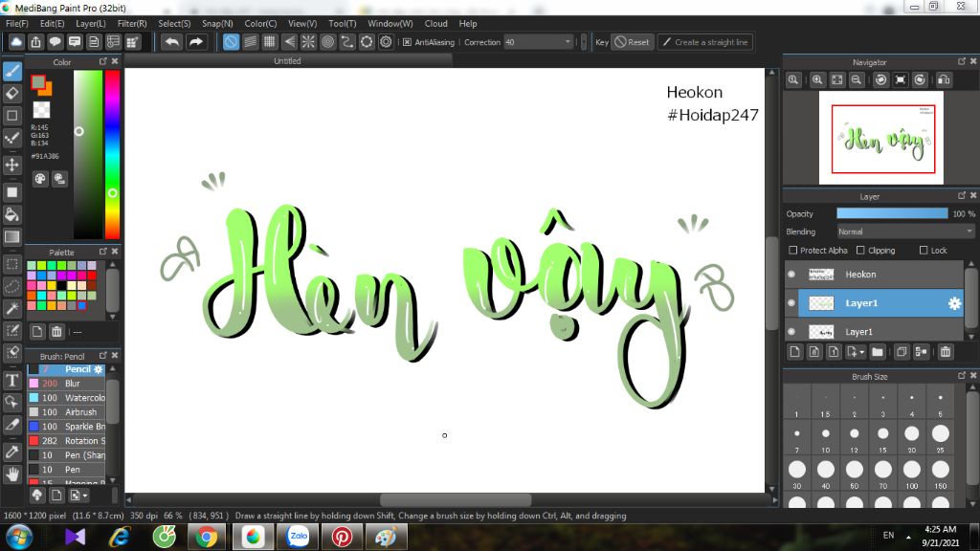This screenshot has width=980, height=551.
Task: Flip view in Navigator panel
Action: pos(944,80)
